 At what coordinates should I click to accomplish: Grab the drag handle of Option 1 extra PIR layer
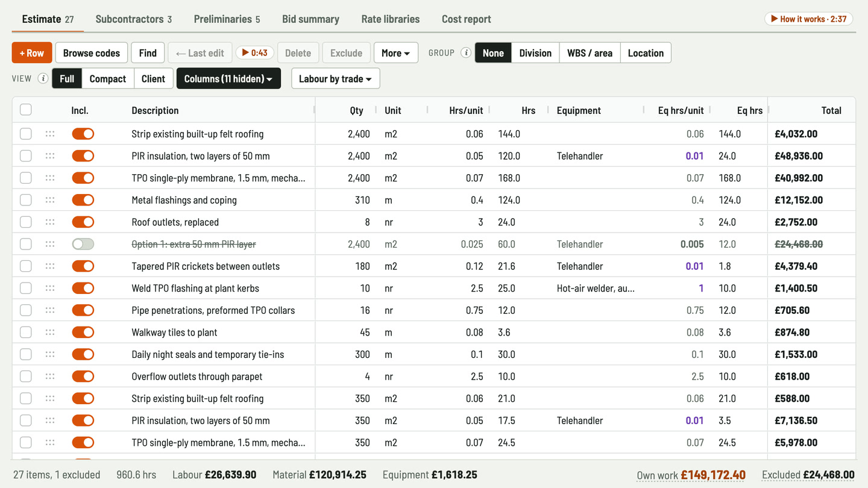pyautogui.click(x=50, y=244)
